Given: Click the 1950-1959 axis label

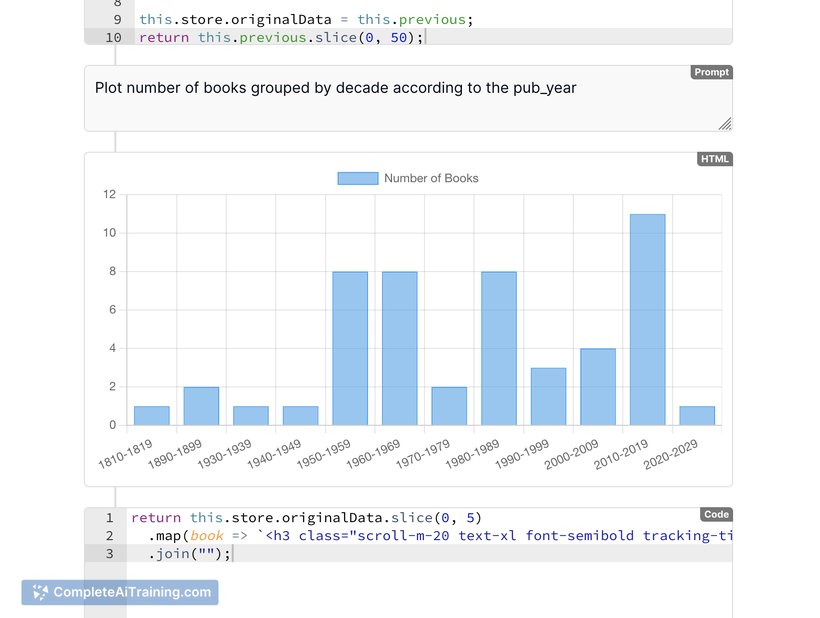Looking at the screenshot, I should 323,454.
